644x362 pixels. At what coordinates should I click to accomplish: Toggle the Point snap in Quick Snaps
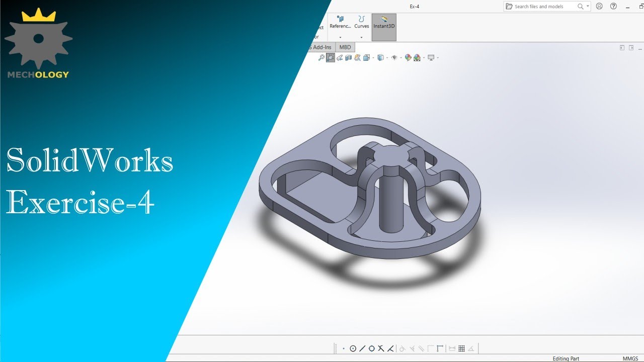click(x=344, y=348)
